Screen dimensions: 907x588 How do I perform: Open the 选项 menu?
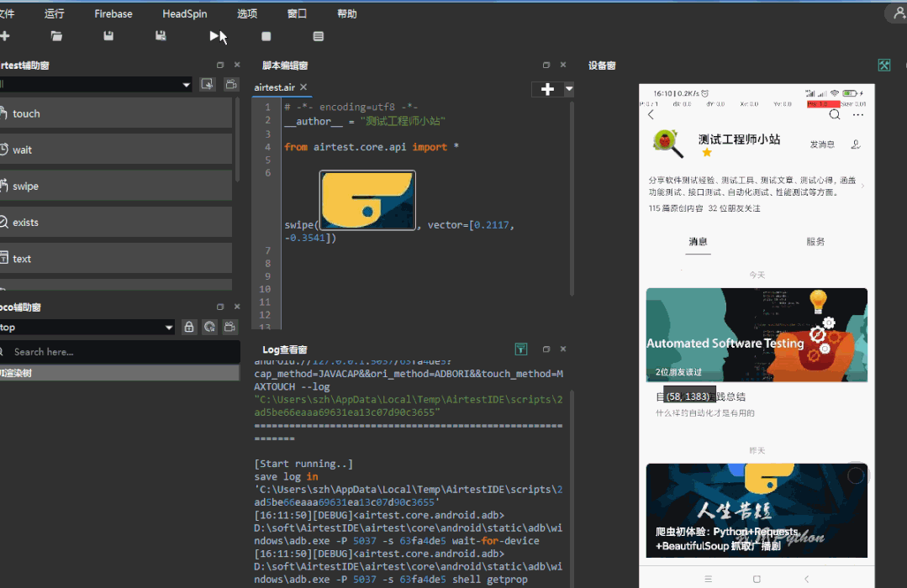click(247, 13)
